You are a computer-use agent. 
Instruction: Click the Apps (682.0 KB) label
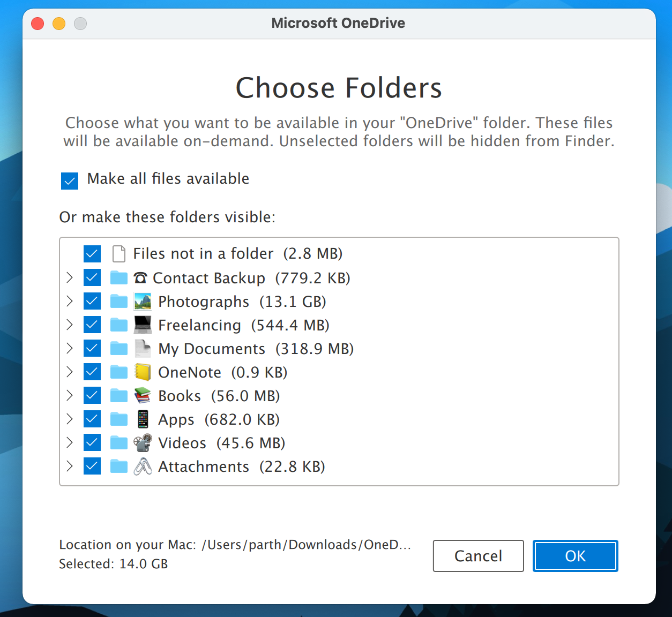[219, 419]
